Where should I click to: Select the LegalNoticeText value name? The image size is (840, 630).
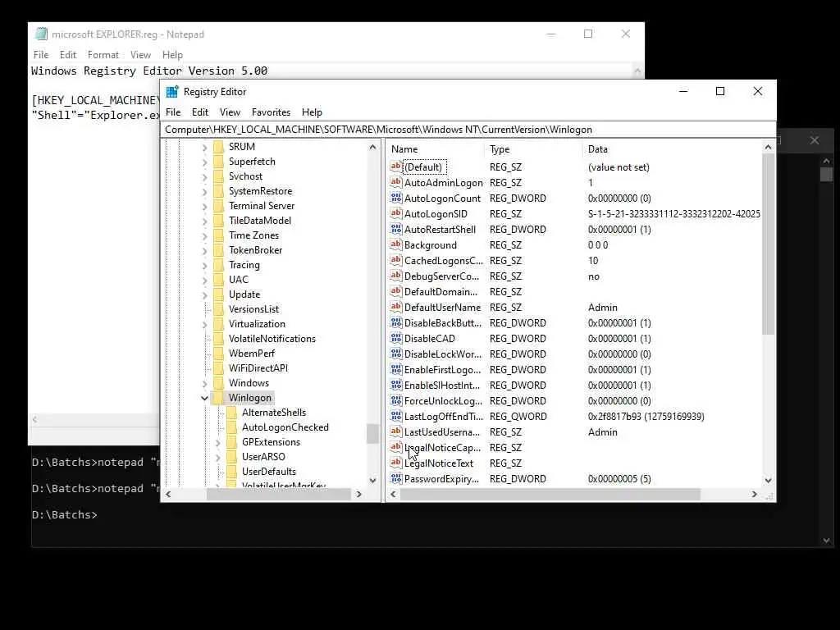[x=439, y=463]
